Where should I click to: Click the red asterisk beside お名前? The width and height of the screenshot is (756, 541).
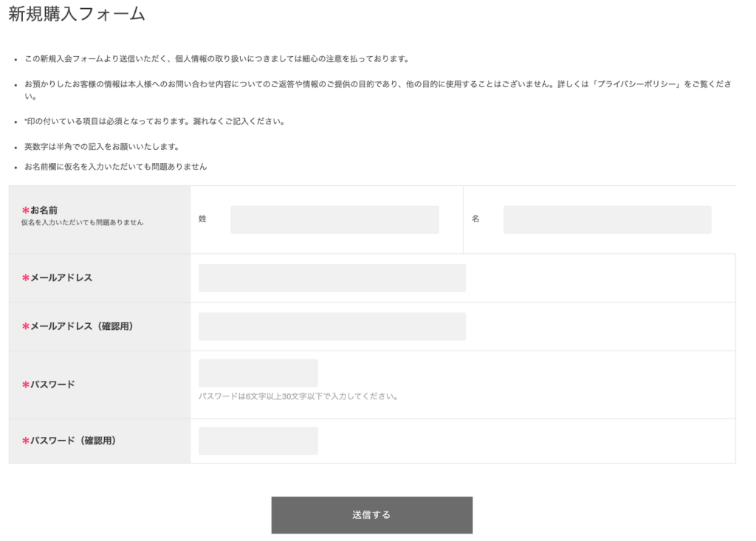point(25,209)
